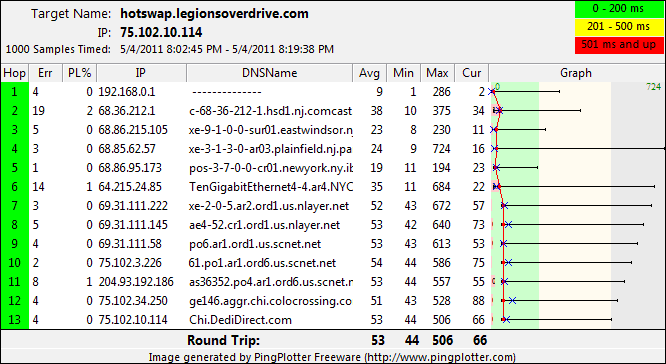The height and width of the screenshot is (364, 666).
Task: Click DNS name Chi.DediDirect.com
Action: pos(240,320)
